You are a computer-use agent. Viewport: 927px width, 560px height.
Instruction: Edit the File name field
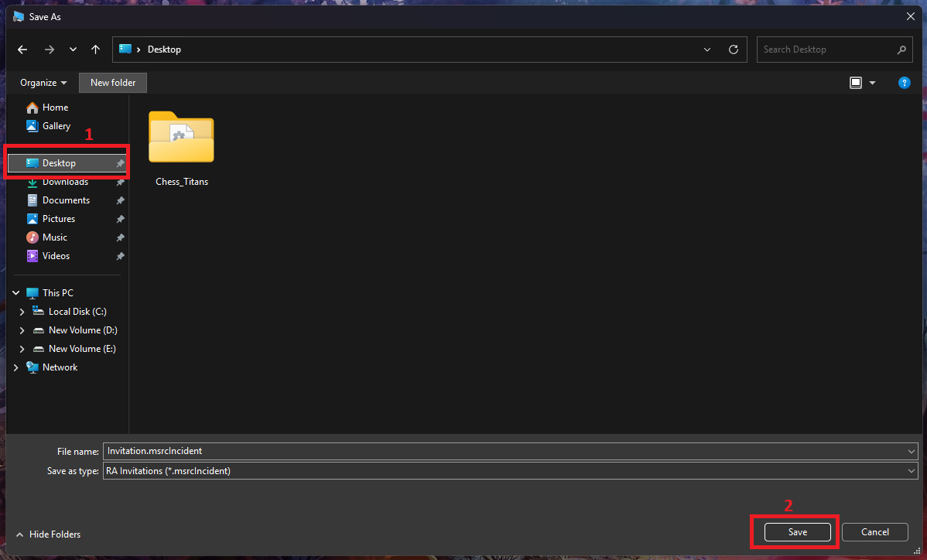tap(510, 451)
